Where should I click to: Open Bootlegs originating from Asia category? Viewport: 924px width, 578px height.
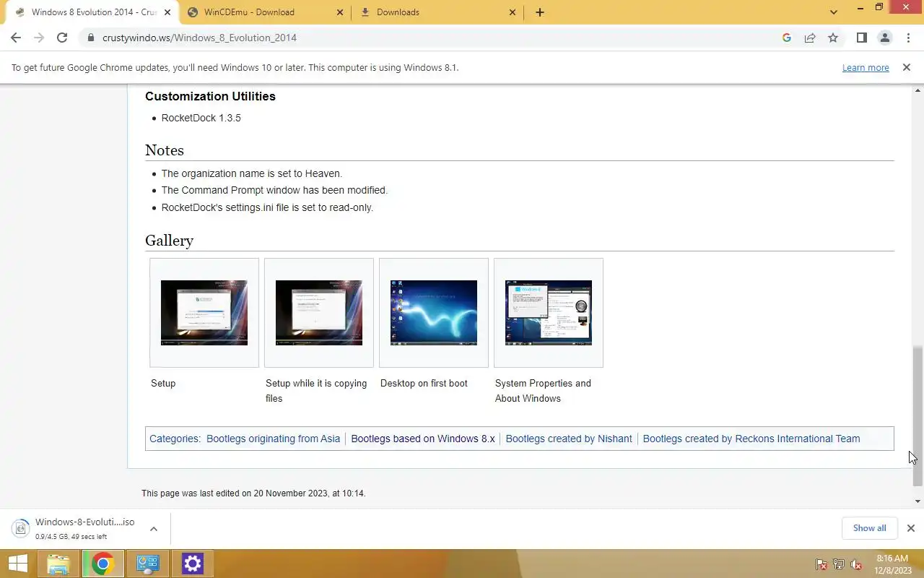273,439
